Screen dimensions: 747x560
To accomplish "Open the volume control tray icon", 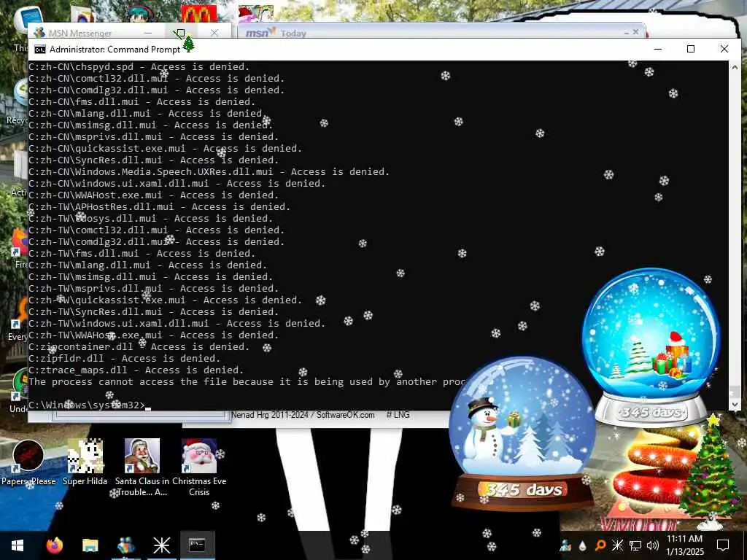I will [653, 545].
